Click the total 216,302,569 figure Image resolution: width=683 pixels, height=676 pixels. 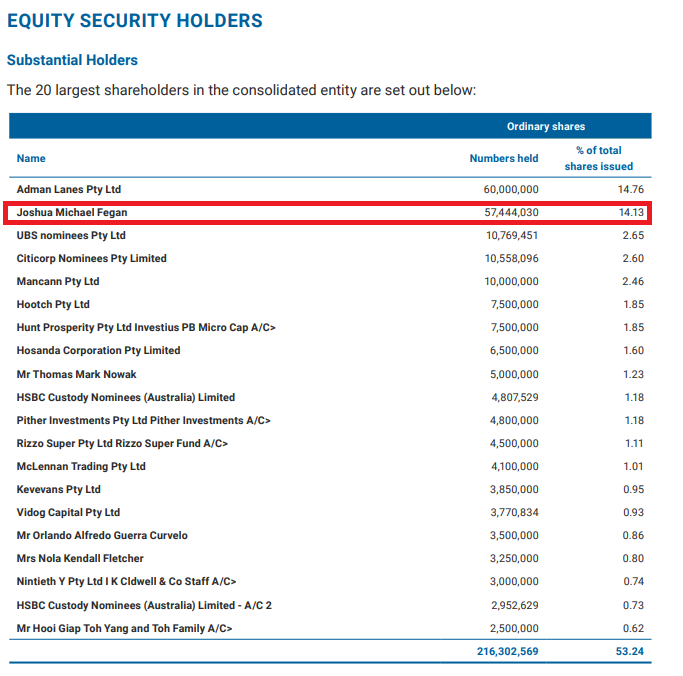click(507, 651)
